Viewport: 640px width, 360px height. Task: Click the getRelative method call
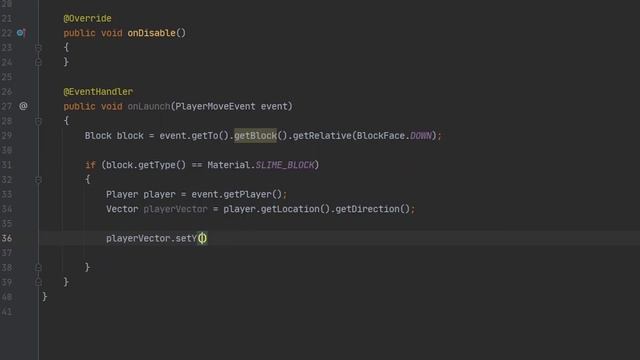(x=322, y=136)
